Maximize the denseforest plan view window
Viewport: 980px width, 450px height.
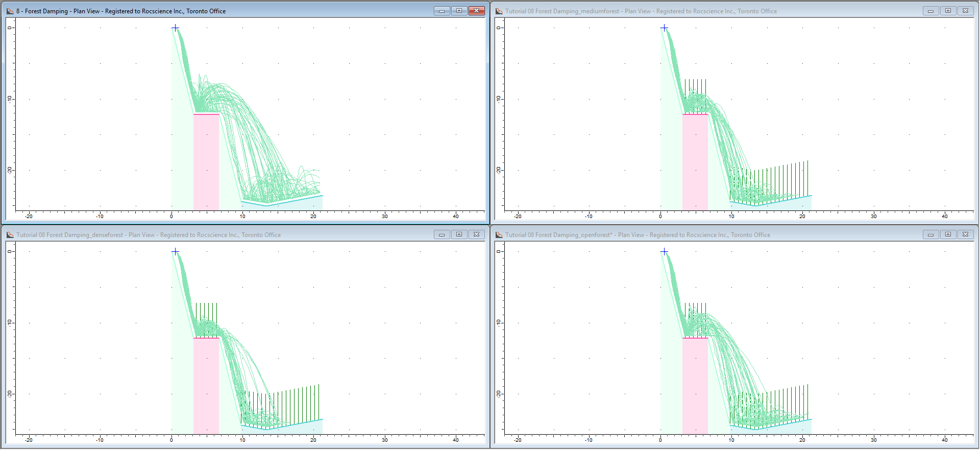click(x=459, y=234)
